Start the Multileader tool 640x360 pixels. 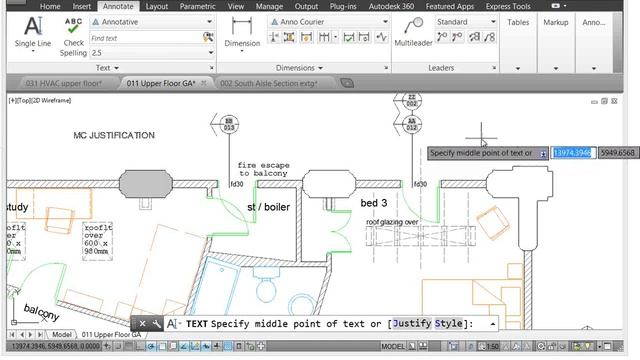(x=413, y=32)
